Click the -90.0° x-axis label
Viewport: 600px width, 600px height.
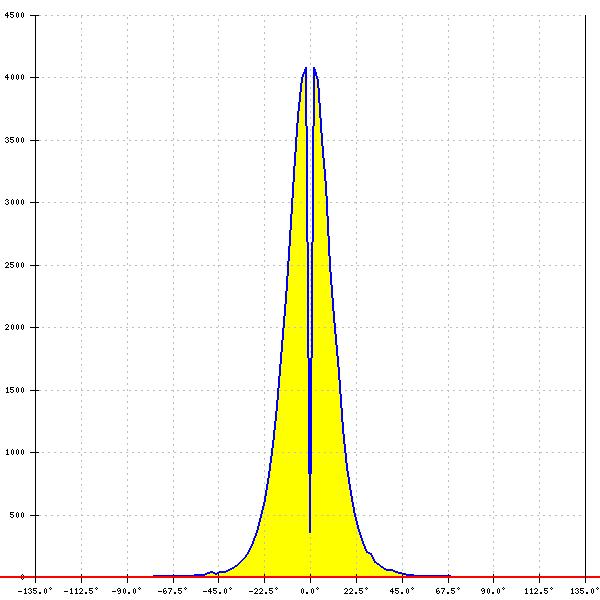pyautogui.click(x=127, y=591)
